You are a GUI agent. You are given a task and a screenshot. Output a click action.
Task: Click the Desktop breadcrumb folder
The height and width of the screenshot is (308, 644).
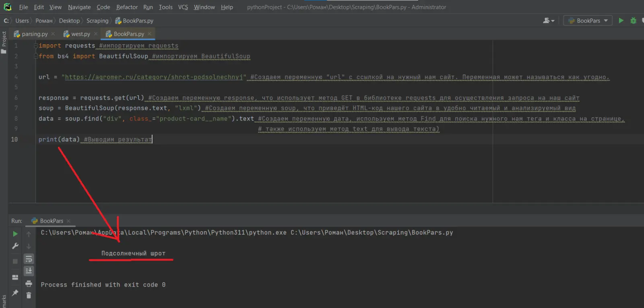69,21
